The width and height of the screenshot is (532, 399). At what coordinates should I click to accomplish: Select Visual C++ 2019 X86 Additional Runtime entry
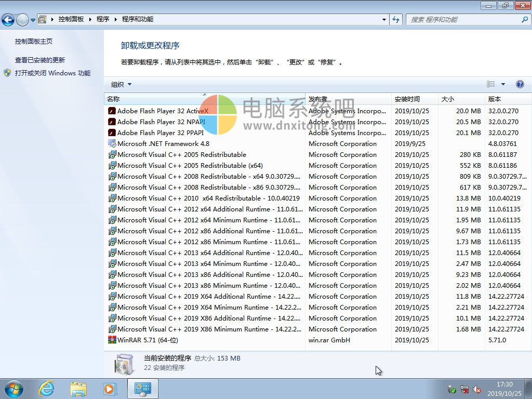[318, 318]
